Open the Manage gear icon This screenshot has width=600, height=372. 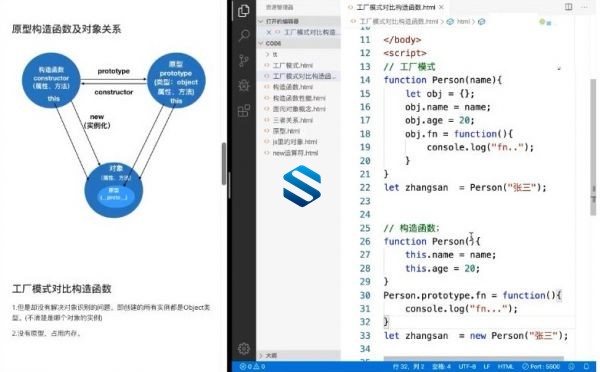244,348
